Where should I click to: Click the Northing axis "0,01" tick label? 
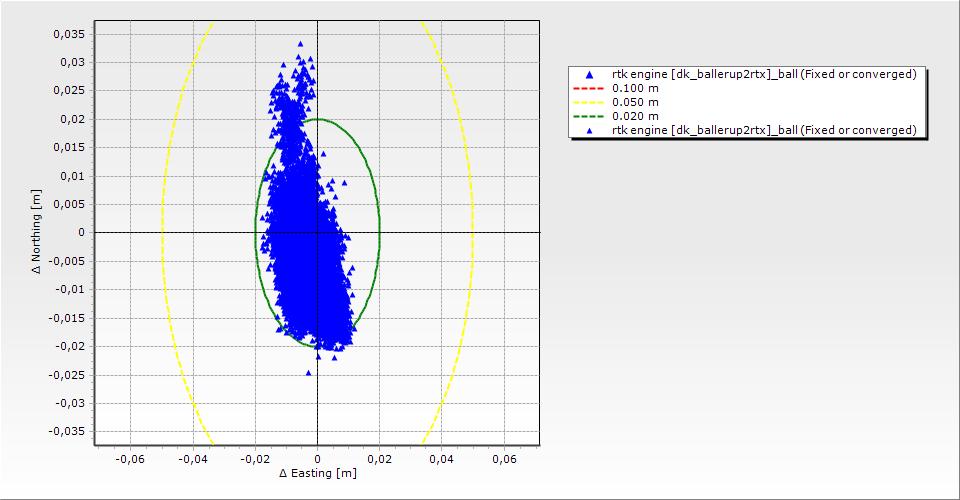[72, 176]
